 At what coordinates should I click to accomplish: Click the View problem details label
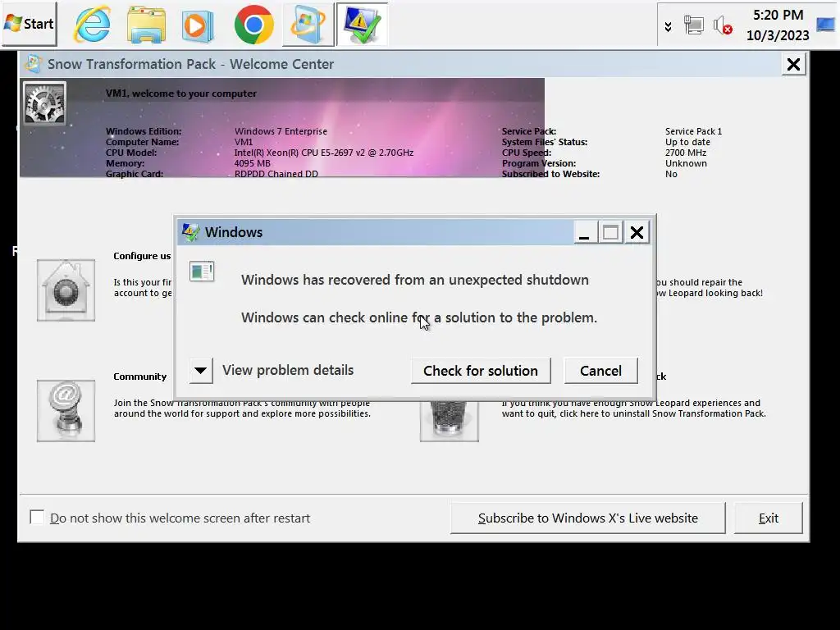point(288,370)
